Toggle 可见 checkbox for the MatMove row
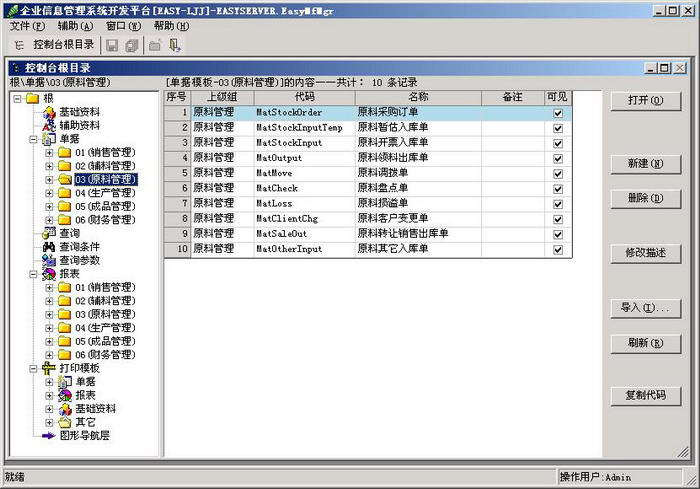This screenshot has width=700, height=489. pyautogui.click(x=558, y=173)
